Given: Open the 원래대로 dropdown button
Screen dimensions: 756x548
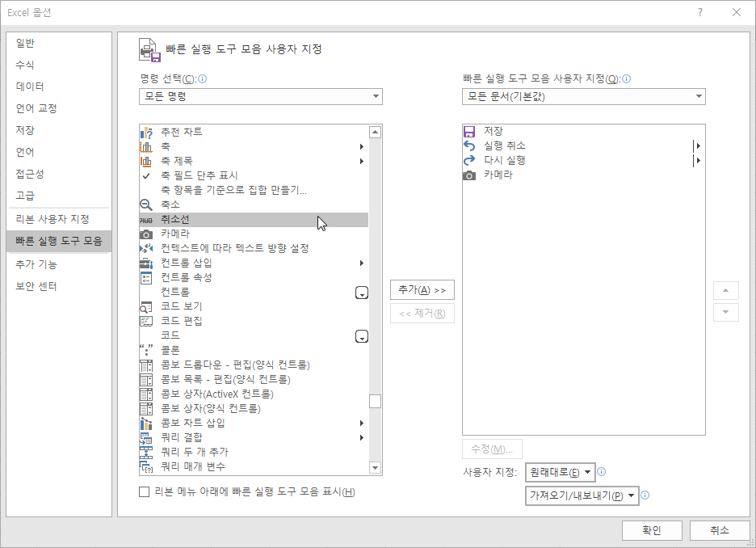Looking at the screenshot, I should click(561, 472).
